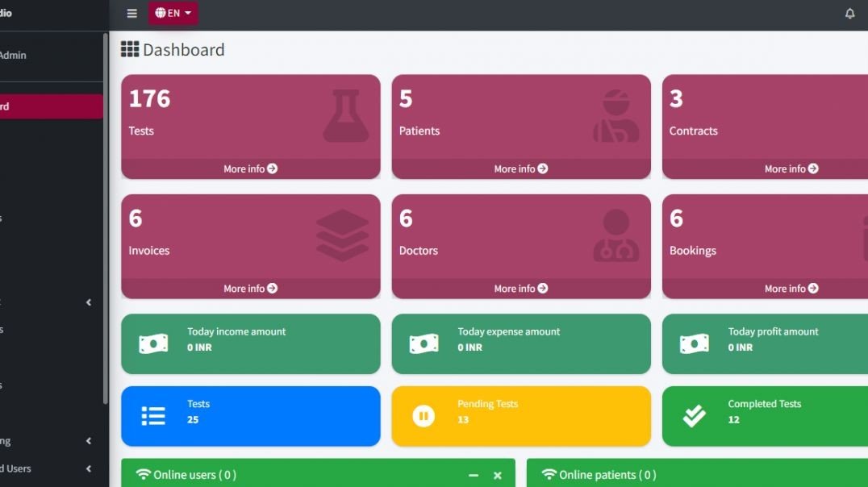The image size is (868, 487).
Task: Click the list icon on the blue Tests box
Action: pyautogui.click(x=152, y=415)
